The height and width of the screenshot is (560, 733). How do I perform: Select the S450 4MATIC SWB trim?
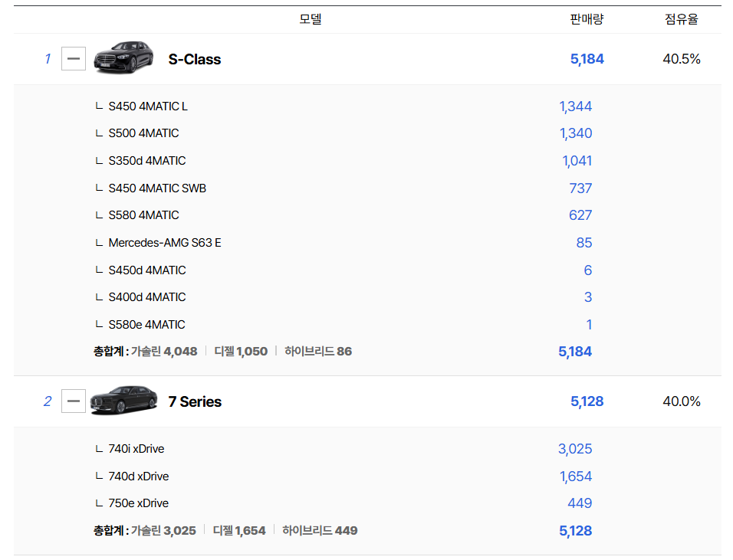tap(156, 188)
